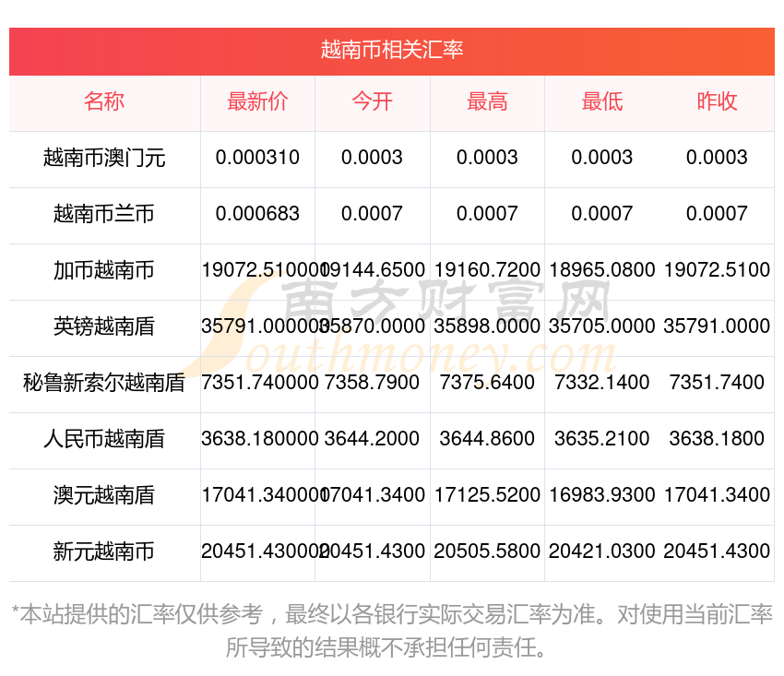Click the 最高 column header
This screenshot has height=676, width=784.
[x=487, y=101]
